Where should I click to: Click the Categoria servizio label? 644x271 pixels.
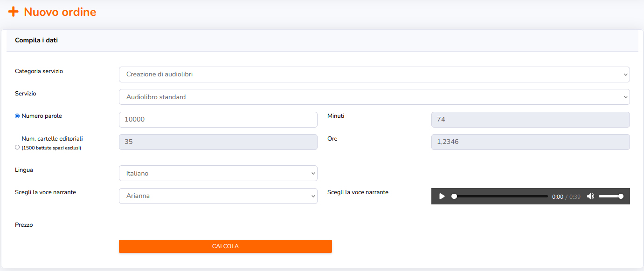point(39,71)
